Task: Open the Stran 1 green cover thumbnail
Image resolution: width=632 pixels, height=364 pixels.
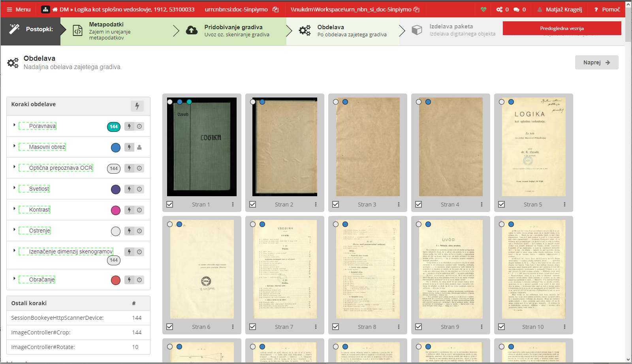Action: pos(202,147)
